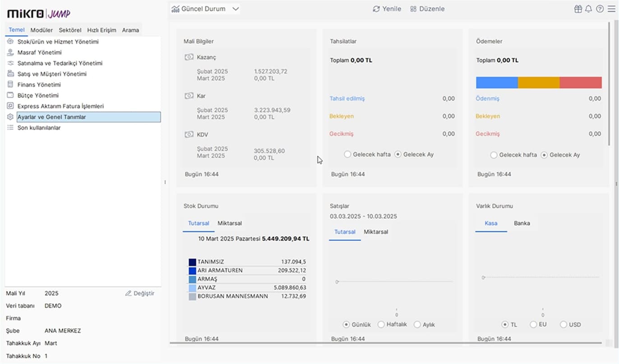
Task: Click the Finans Yönetimi sidebar icon
Action: 10,84
